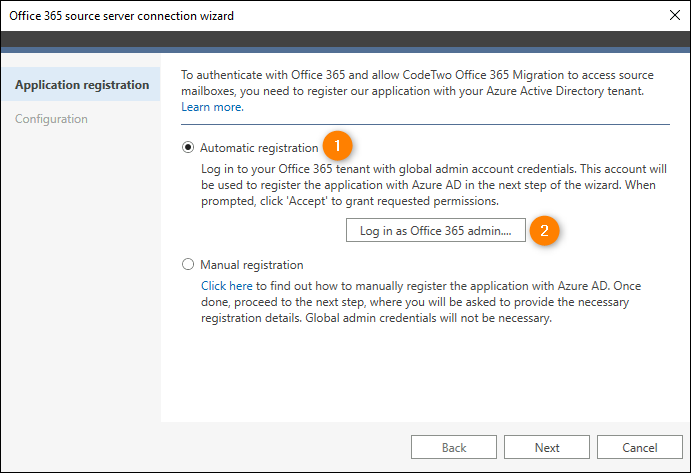The image size is (691, 473).
Task: Click the 'Automatic registration' label text
Action: 259,148
